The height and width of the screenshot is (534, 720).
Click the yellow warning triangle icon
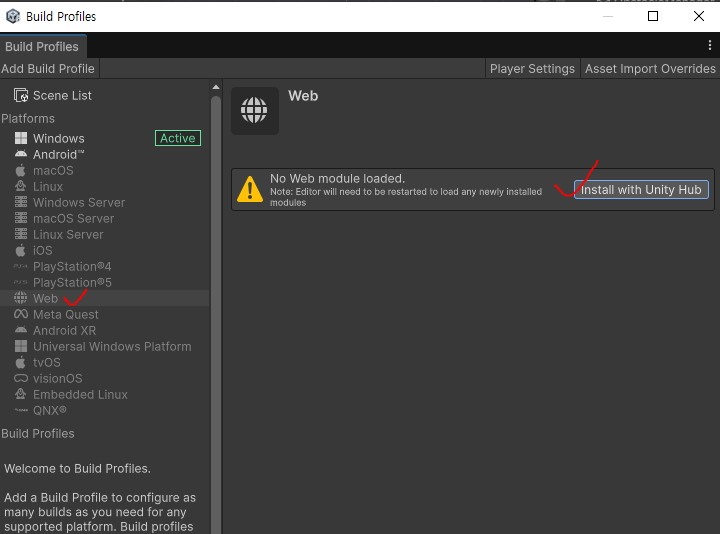pos(250,189)
